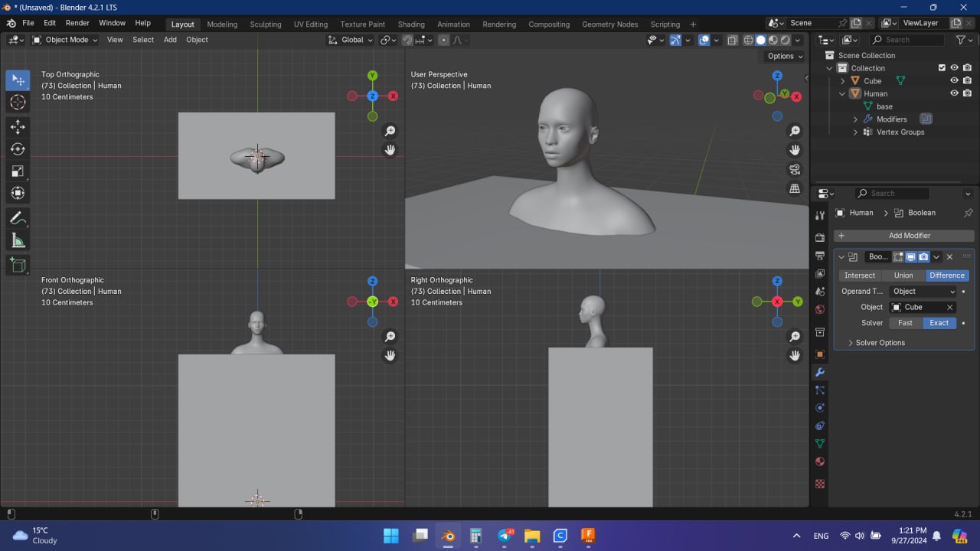Viewport: 980px width, 551px height.
Task: Hide Human in viewport via eye icon
Action: tap(954, 93)
